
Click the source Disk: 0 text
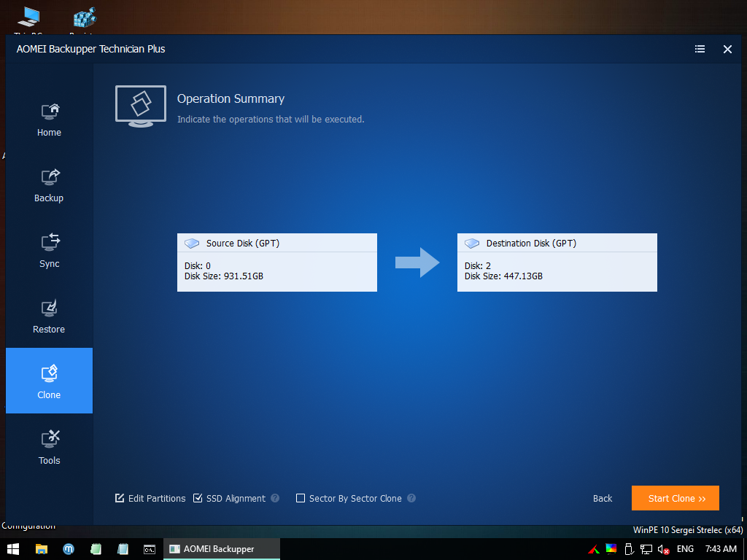(197, 265)
